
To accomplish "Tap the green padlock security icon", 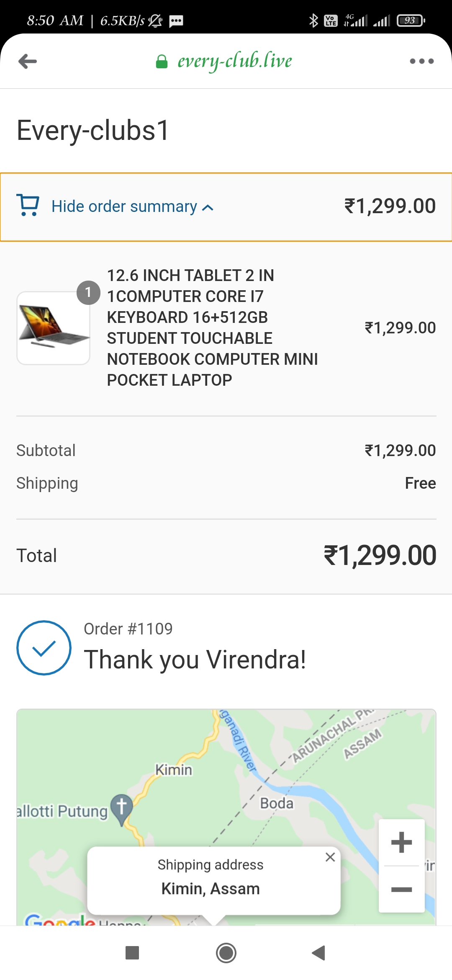I will pos(162,62).
